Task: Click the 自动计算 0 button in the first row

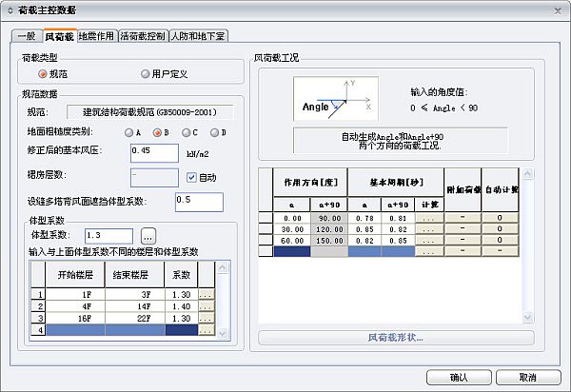Action: [500, 218]
